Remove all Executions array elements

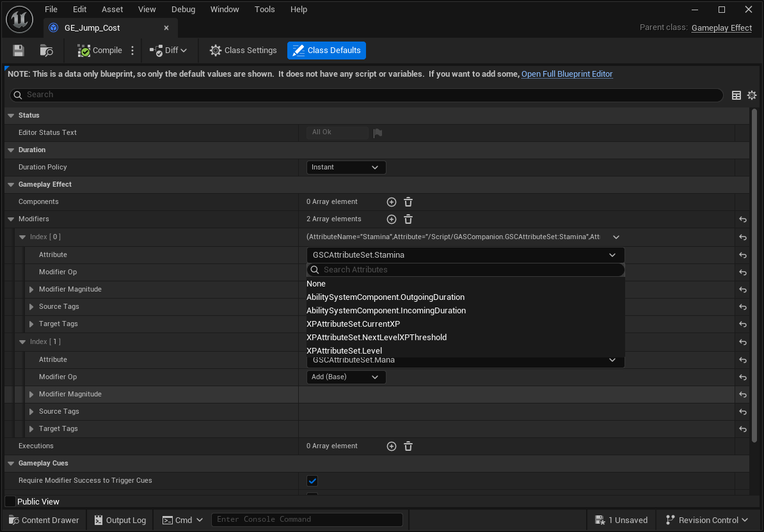coord(408,446)
